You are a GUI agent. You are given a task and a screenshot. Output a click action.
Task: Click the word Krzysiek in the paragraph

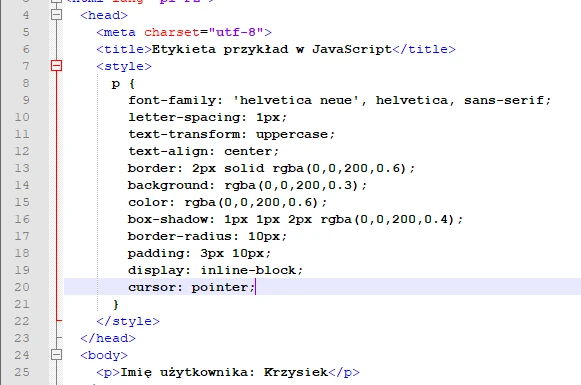(296, 372)
